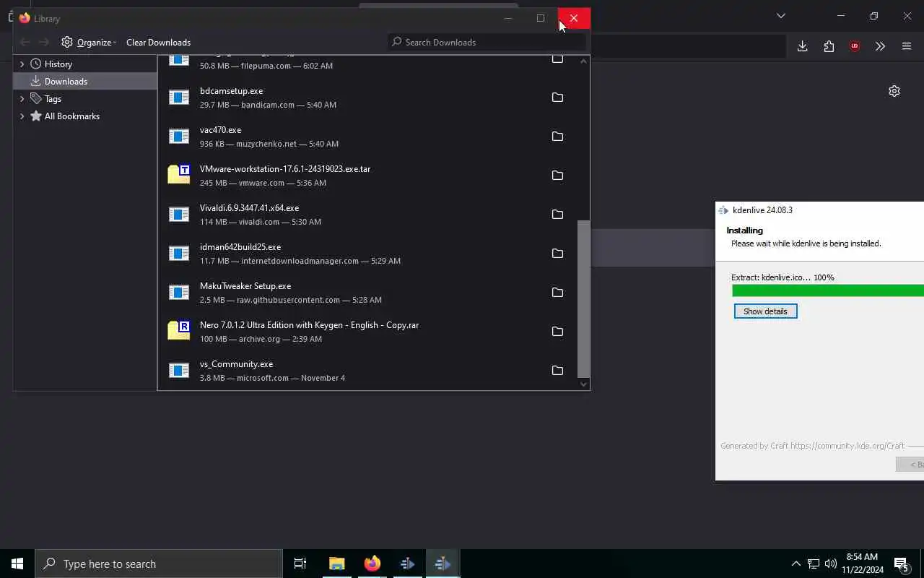Open containing folder for Vivaldi installer
Image resolution: width=924 pixels, height=578 pixels.
click(557, 215)
